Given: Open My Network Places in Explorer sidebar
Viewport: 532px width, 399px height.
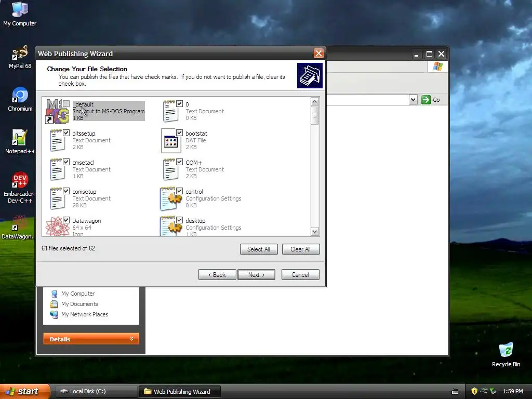Looking at the screenshot, I should (85, 314).
